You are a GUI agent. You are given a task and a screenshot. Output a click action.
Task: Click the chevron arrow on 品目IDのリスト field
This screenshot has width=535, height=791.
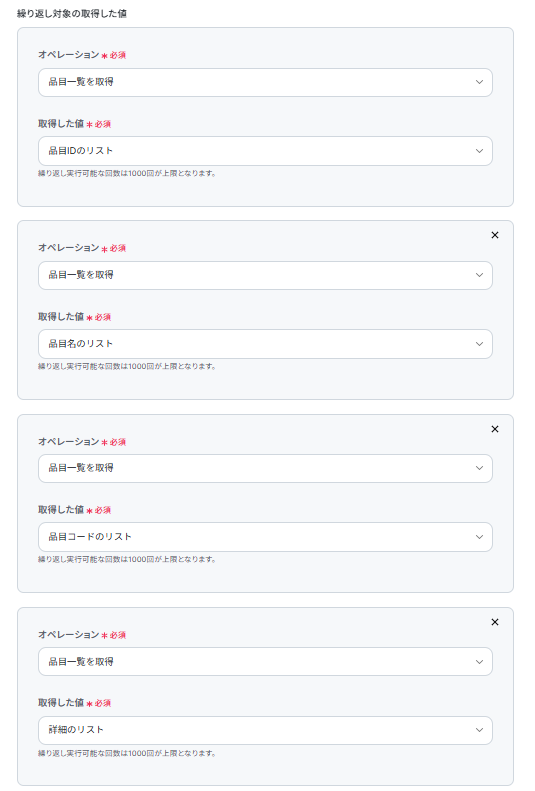[x=480, y=151]
